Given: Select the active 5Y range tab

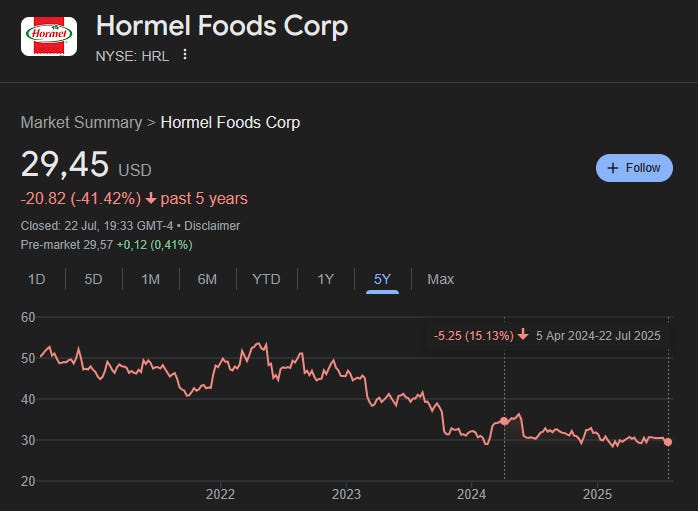Looking at the screenshot, I should [382, 280].
